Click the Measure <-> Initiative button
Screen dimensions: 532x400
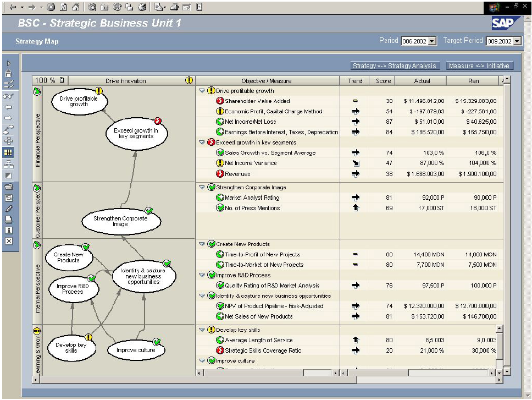479,66
